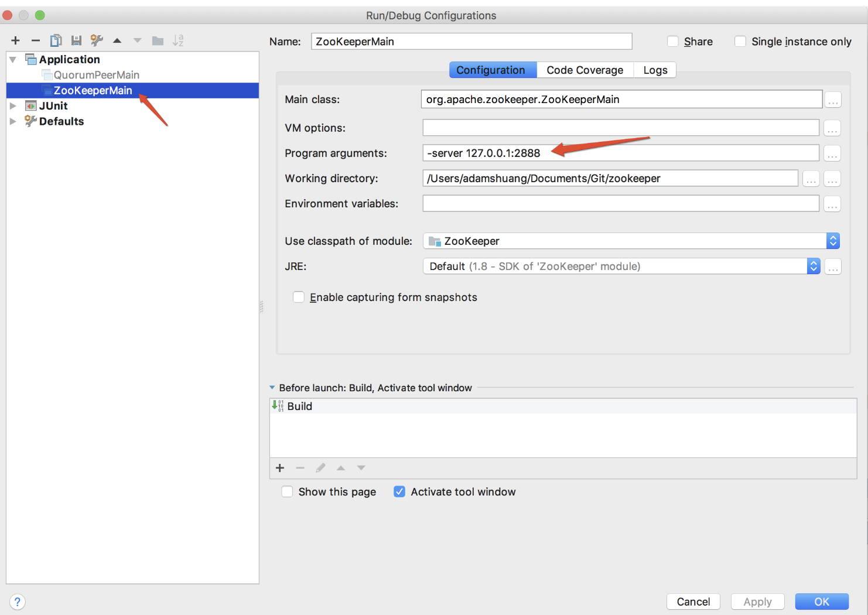Screen dimensions: 868x615
Task: Remove the selected before launch task
Action: pyautogui.click(x=300, y=468)
